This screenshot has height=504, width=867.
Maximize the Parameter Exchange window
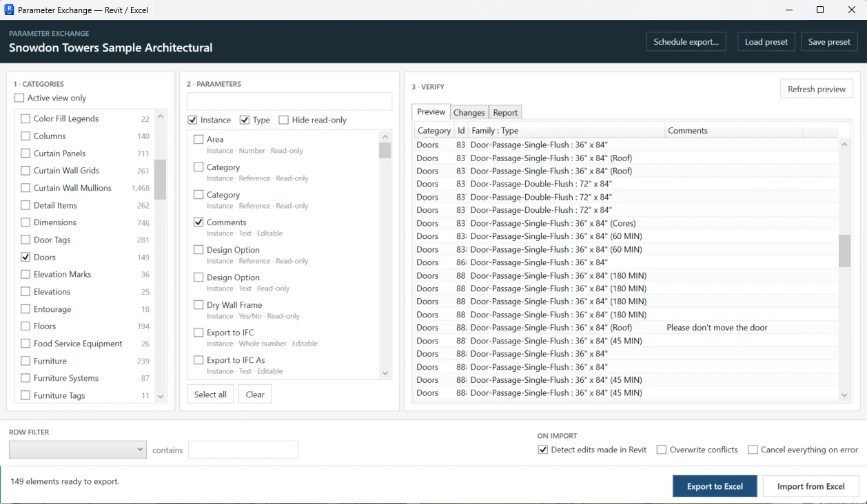819,10
